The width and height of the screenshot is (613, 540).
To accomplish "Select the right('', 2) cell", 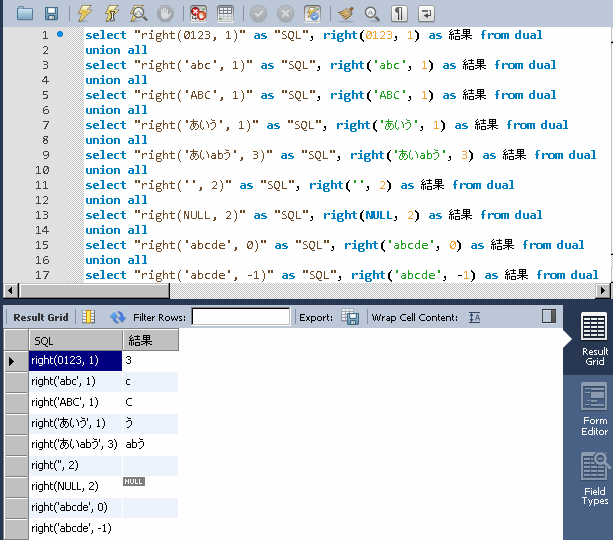I will 76,465.
